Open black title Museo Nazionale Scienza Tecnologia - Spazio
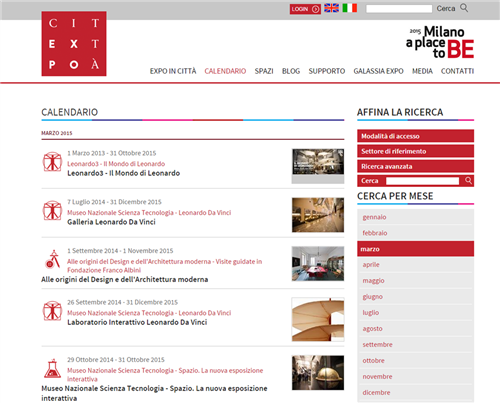500x403 pixels. 154,393
